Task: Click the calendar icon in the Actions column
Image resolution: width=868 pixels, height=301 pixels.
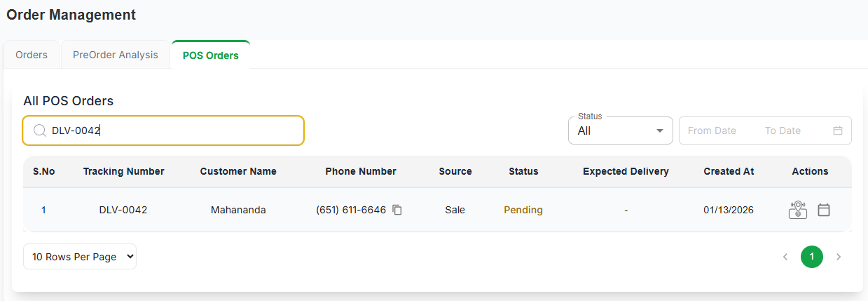Action: tap(824, 210)
